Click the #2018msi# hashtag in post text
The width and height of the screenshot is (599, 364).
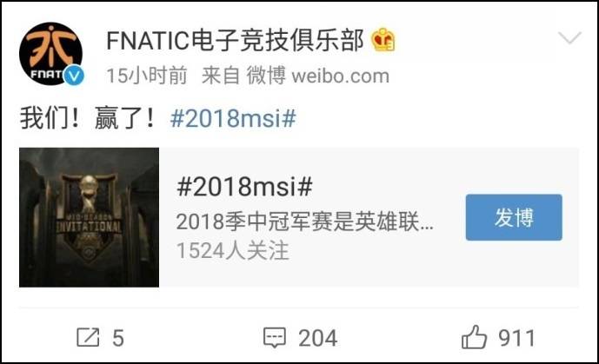pyautogui.click(x=233, y=118)
